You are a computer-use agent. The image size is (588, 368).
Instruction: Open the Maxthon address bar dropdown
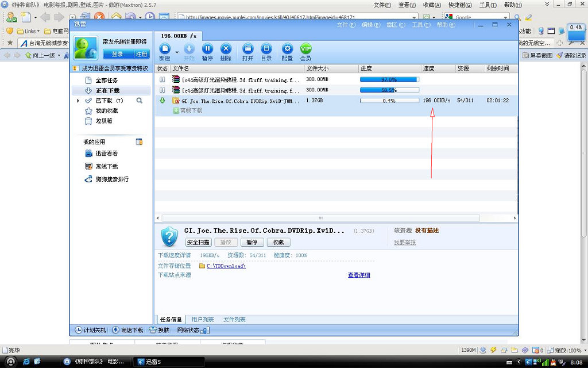[414, 17]
